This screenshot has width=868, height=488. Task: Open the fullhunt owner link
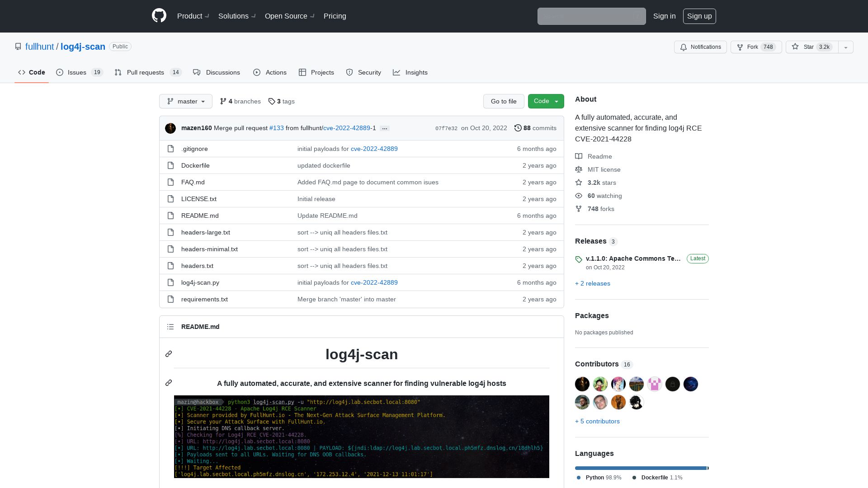coord(39,47)
